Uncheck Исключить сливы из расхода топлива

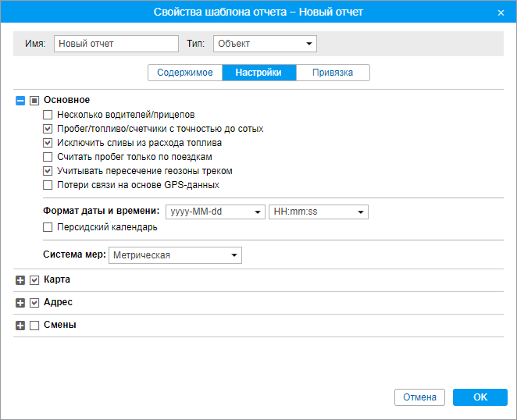tap(48, 143)
